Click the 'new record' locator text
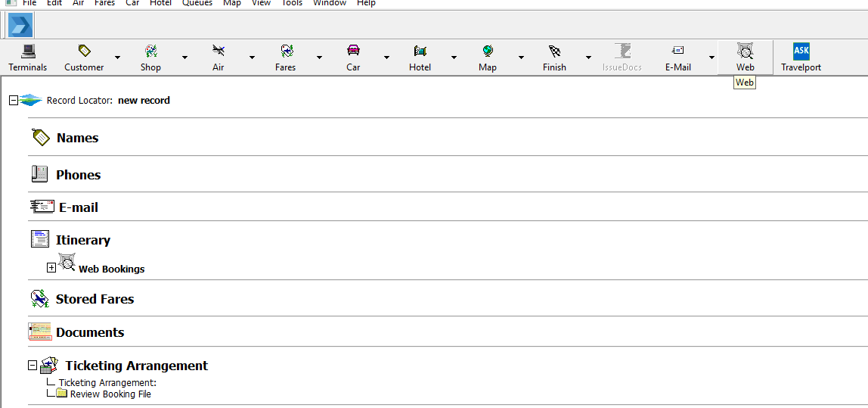Image resolution: width=868 pixels, height=408 pixels. pos(144,101)
